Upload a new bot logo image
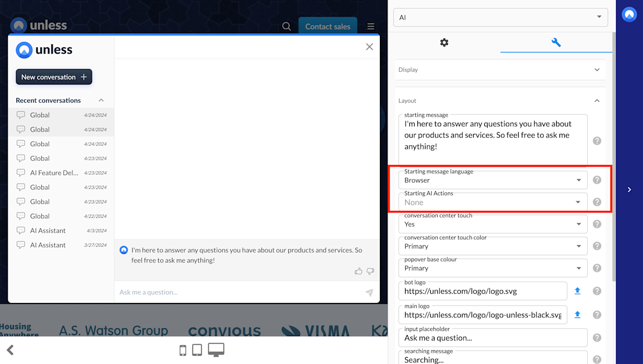 click(x=577, y=291)
